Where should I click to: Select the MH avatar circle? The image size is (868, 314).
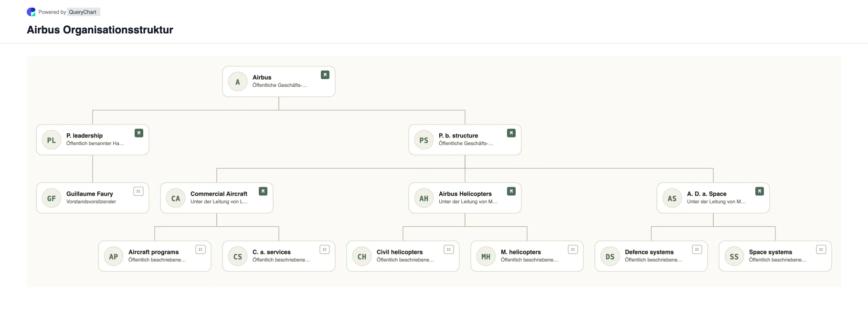coord(486,257)
